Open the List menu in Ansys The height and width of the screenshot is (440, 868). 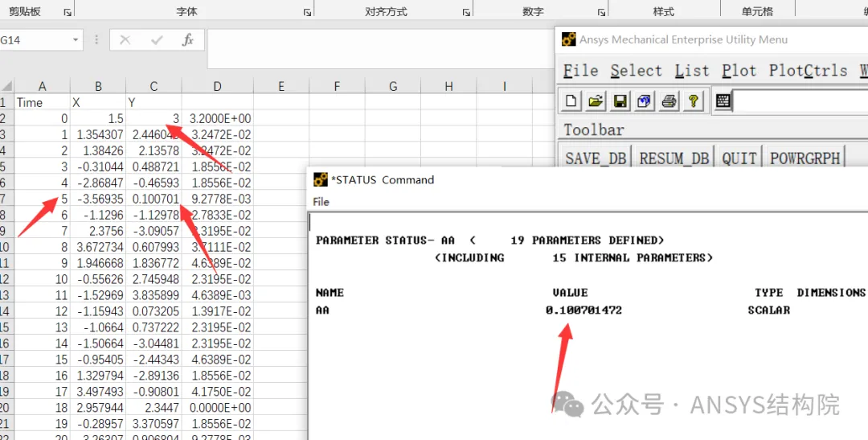point(691,70)
